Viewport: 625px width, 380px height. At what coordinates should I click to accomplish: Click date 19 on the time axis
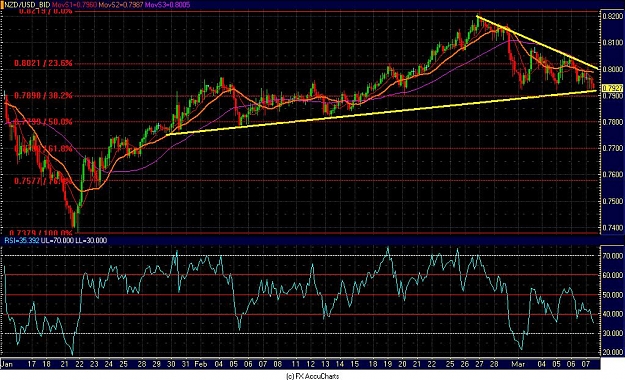coord(388,364)
